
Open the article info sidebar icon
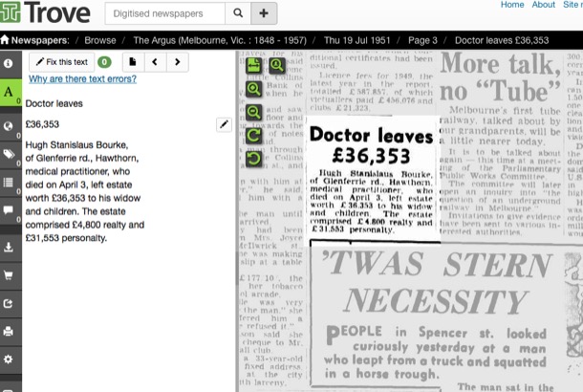pos(10,63)
